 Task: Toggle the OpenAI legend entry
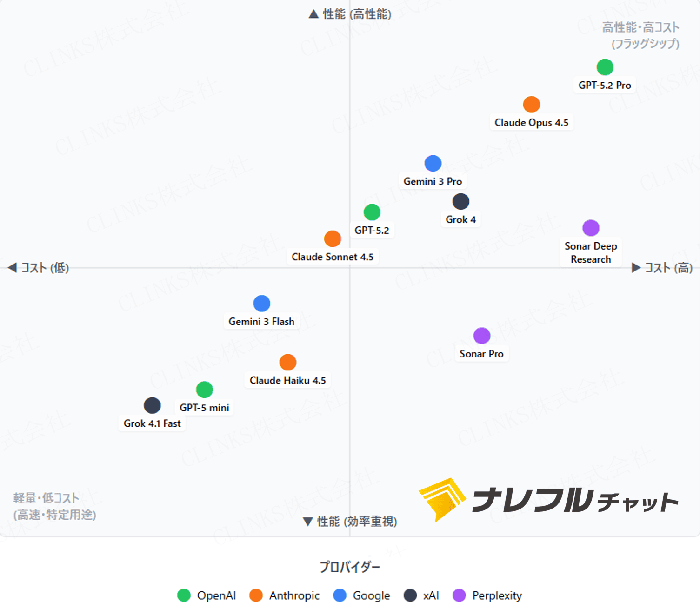coord(207,595)
